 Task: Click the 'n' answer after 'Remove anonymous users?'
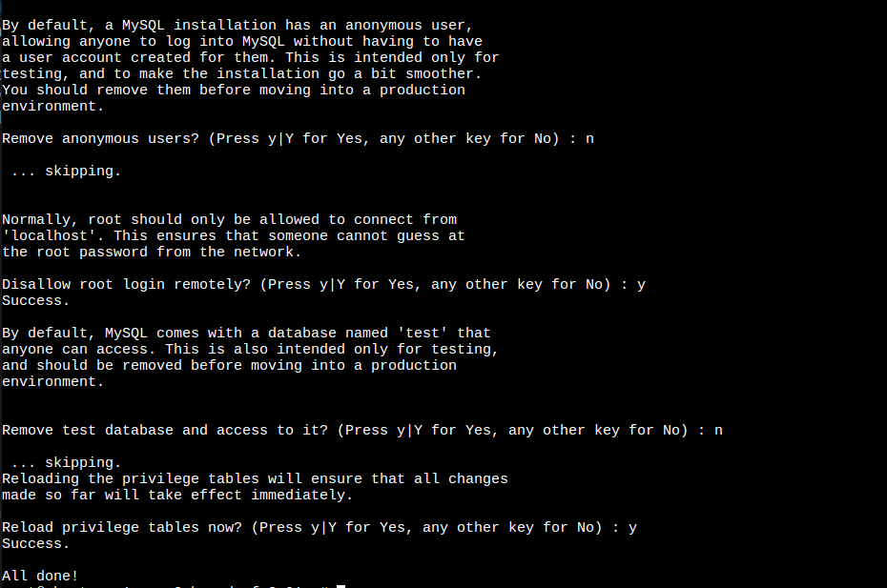(x=589, y=138)
